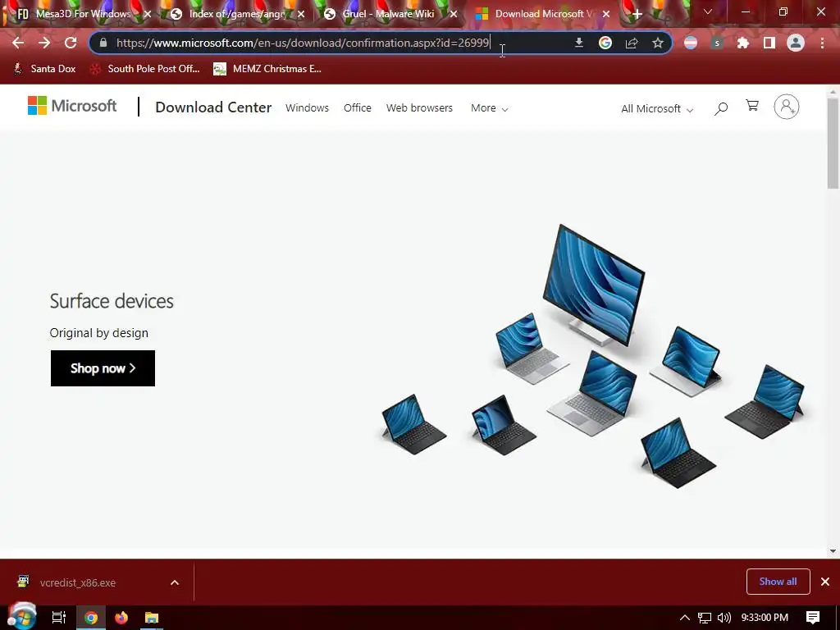
Task: Close the Gruel - Malware Wiki tab
Action: (454, 14)
